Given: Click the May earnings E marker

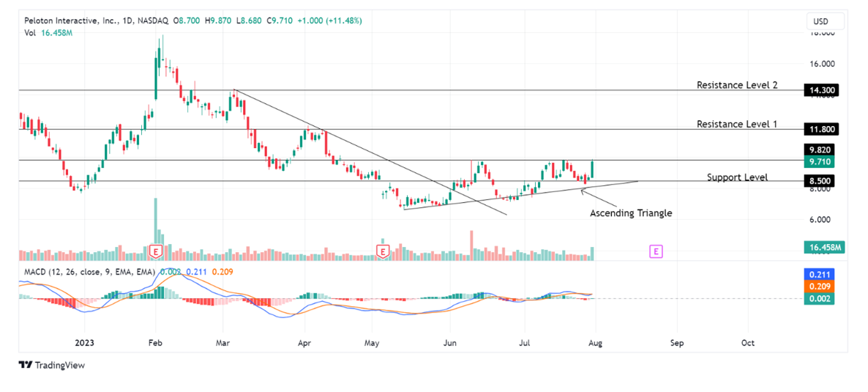Looking at the screenshot, I should coord(382,251).
